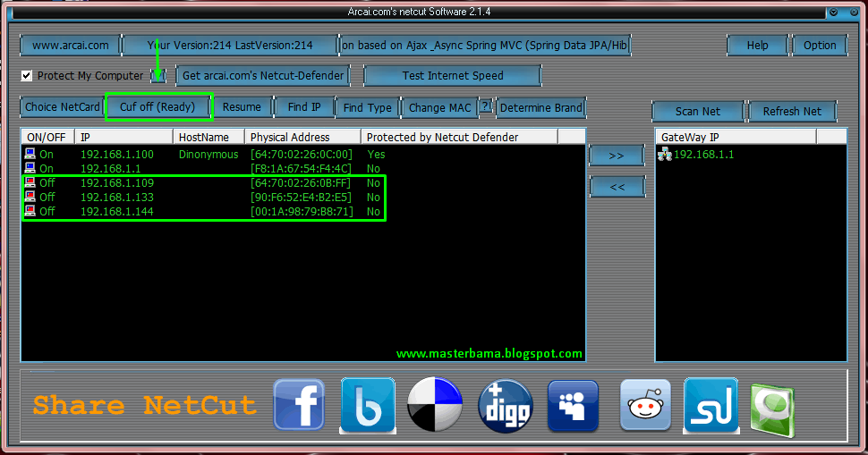Click the >> move right button

pos(617,156)
